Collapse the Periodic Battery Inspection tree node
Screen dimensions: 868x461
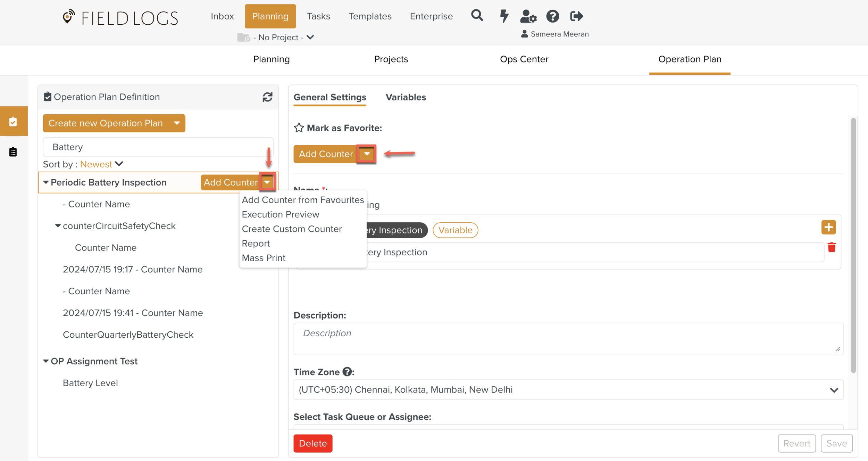46,182
